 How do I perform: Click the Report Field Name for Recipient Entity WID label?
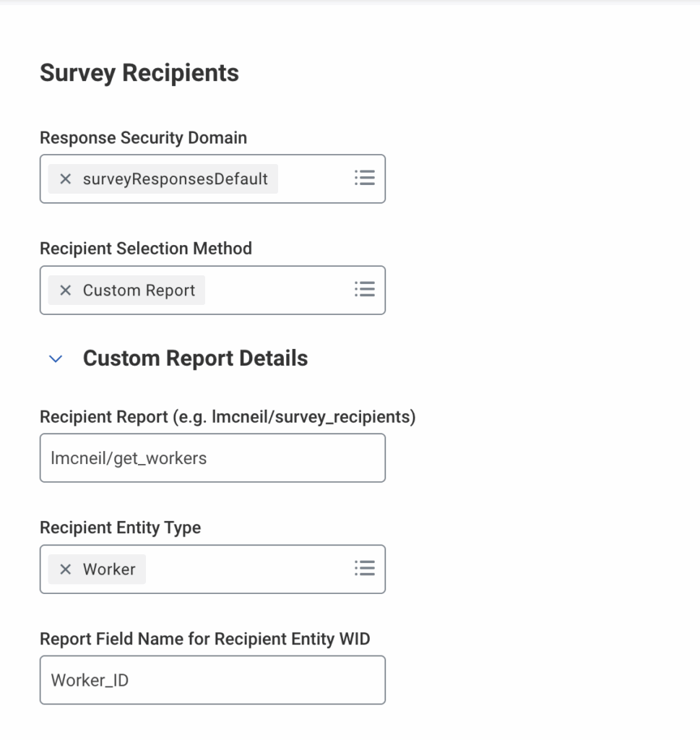pyautogui.click(x=205, y=639)
